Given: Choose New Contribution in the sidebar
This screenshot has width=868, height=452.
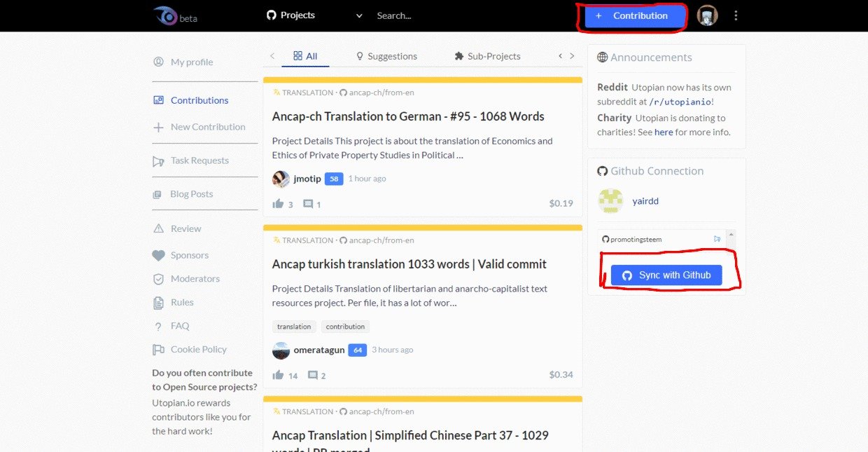Looking at the screenshot, I should coord(208,127).
